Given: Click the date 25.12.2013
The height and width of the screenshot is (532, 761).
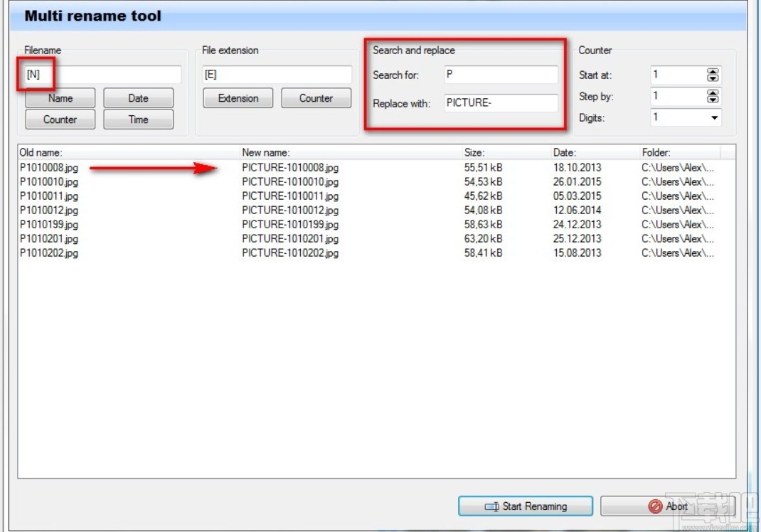Looking at the screenshot, I should 577,239.
